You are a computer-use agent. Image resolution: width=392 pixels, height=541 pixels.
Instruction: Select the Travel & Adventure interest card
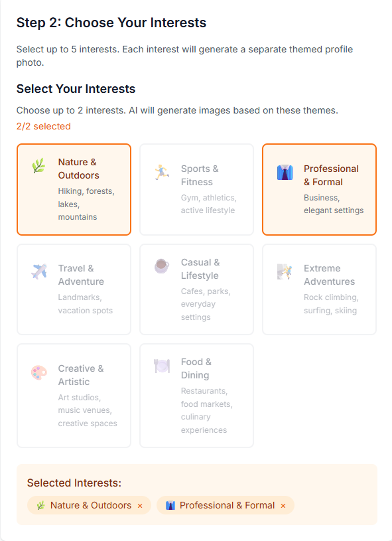74,289
